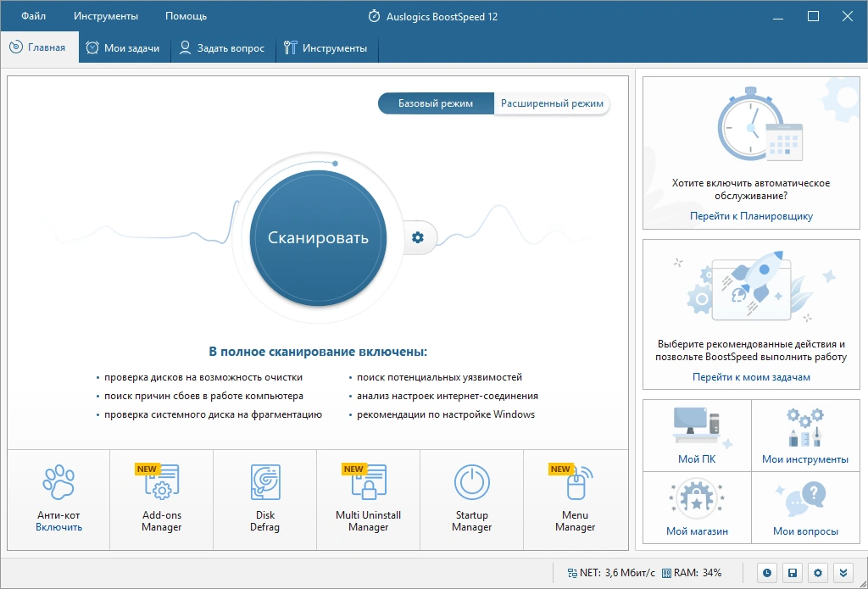Click the RAM: 34% status text
Screen dimensions: 868x589
click(698, 573)
